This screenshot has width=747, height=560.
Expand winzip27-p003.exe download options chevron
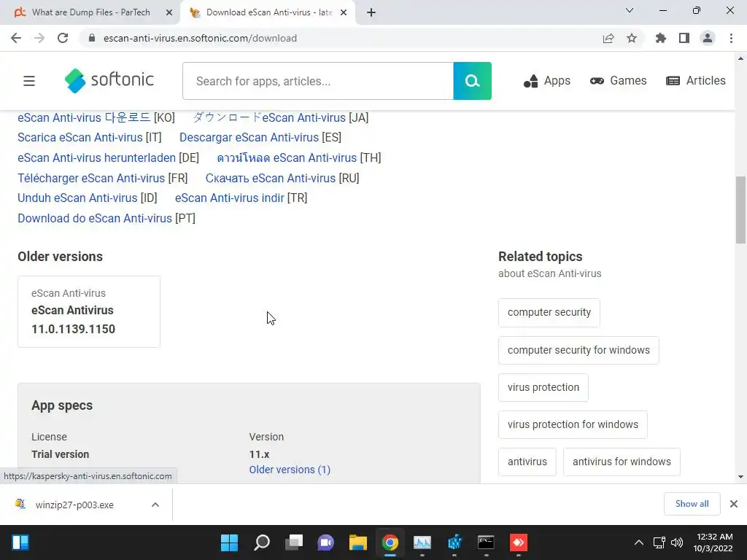155,505
